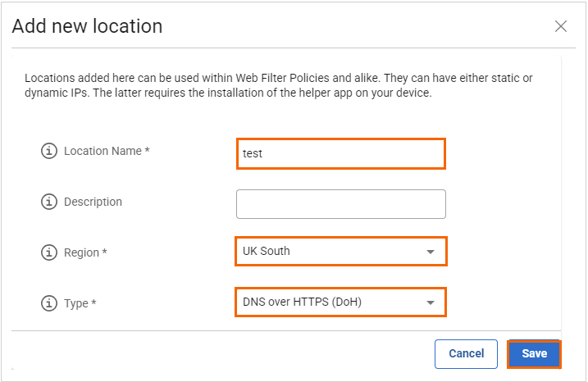Click the Type label text

(x=80, y=304)
